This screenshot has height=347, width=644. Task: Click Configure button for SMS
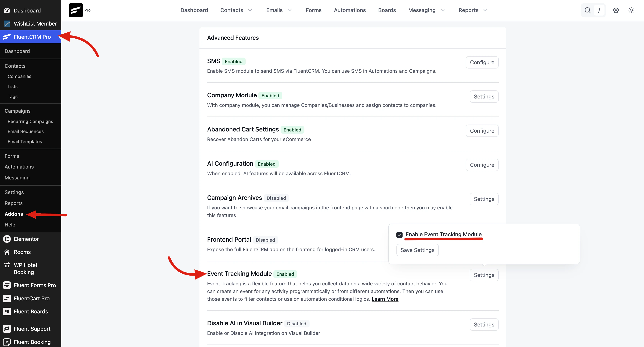(482, 62)
